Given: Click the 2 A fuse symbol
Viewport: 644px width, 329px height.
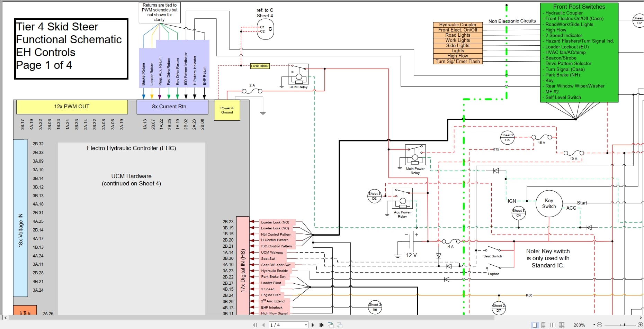Looking at the screenshot, I should click(252, 91).
